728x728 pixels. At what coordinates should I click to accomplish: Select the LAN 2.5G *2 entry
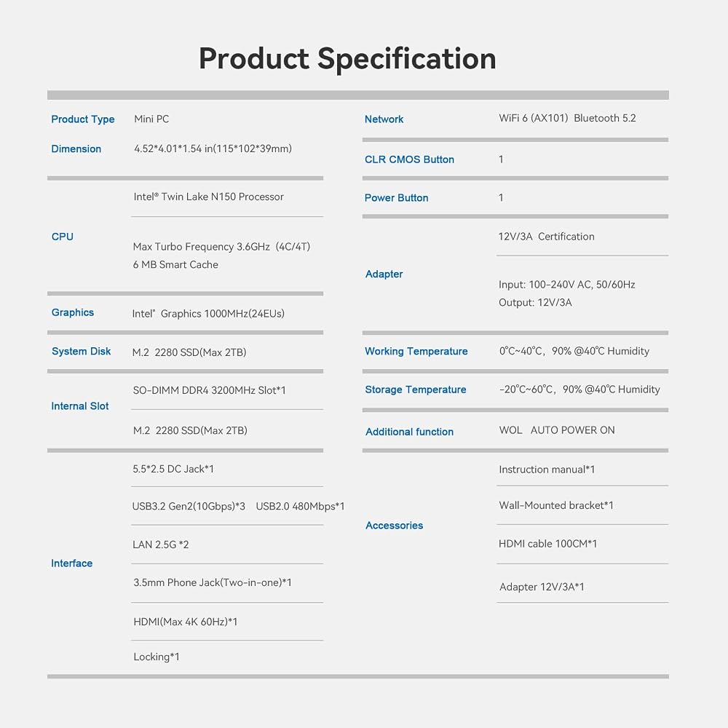pos(161,545)
